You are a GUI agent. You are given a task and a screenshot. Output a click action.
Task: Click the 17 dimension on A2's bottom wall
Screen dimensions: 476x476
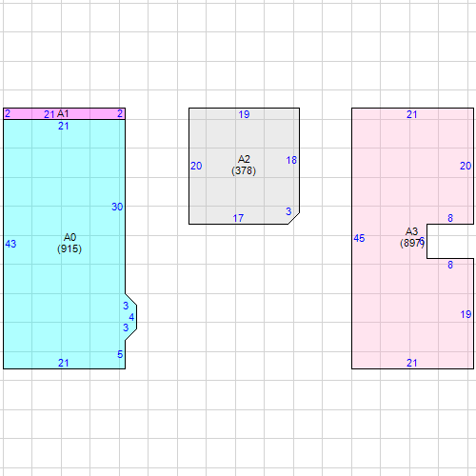238,218
